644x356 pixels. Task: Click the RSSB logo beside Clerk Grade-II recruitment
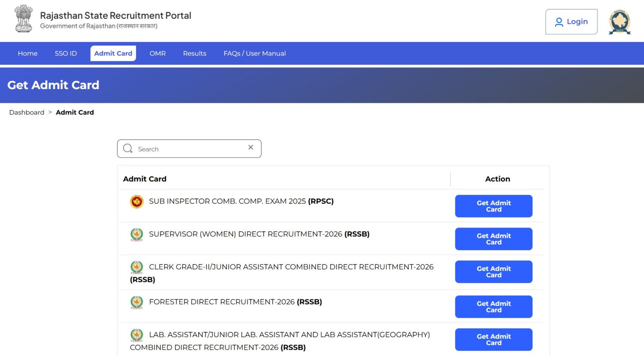click(137, 267)
